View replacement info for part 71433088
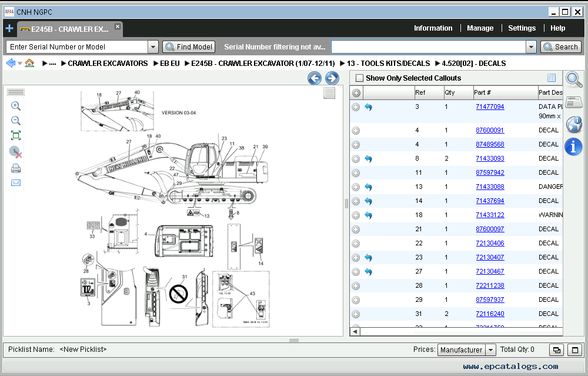 tap(368, 187)
